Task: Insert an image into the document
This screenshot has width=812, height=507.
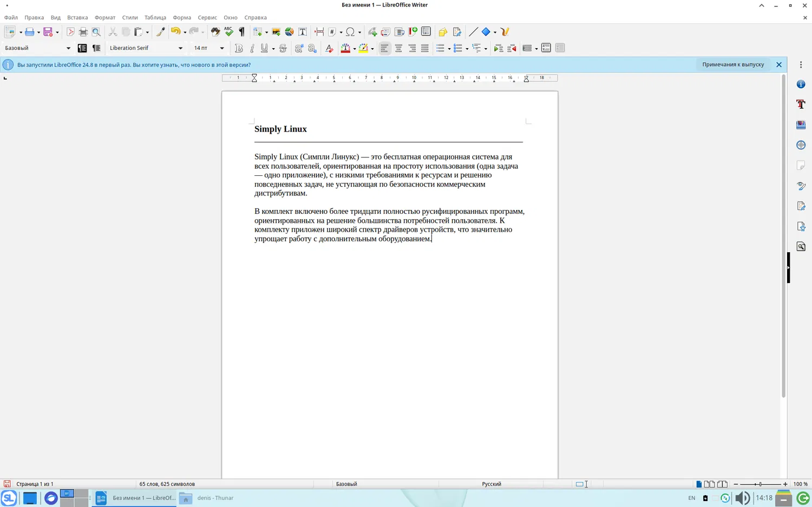Action: point(276,32)
